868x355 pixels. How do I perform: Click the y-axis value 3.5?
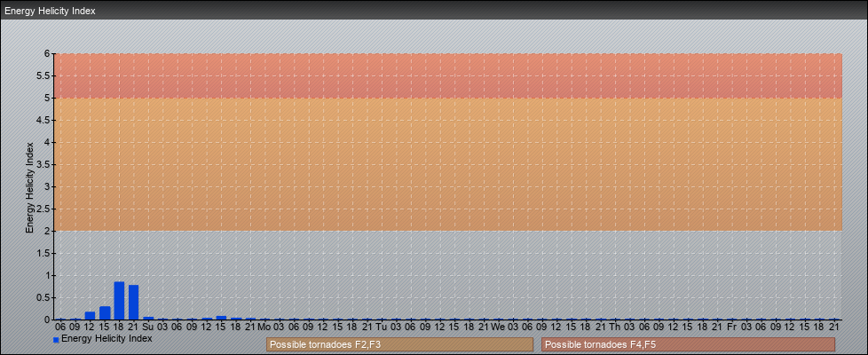pos(43,164)
